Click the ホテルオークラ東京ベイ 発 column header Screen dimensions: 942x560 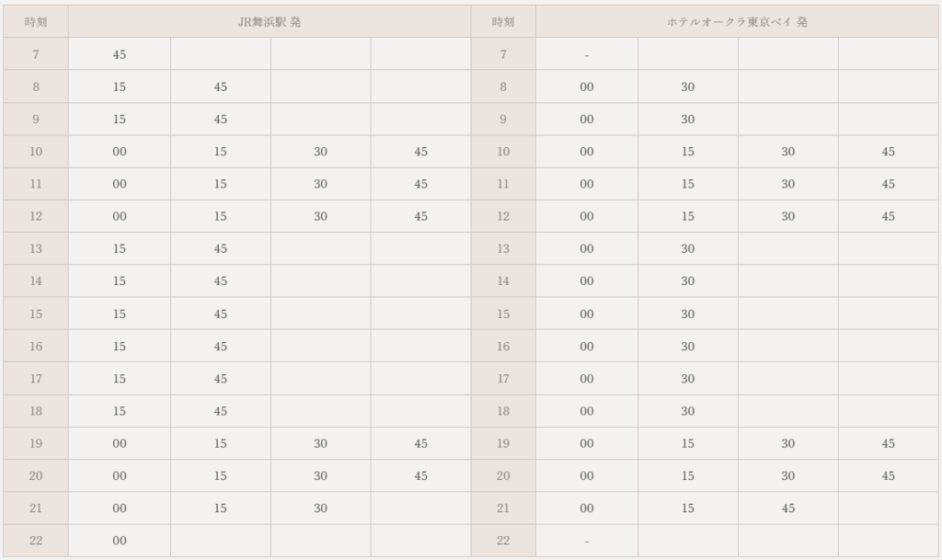click(x=737, y=22)
